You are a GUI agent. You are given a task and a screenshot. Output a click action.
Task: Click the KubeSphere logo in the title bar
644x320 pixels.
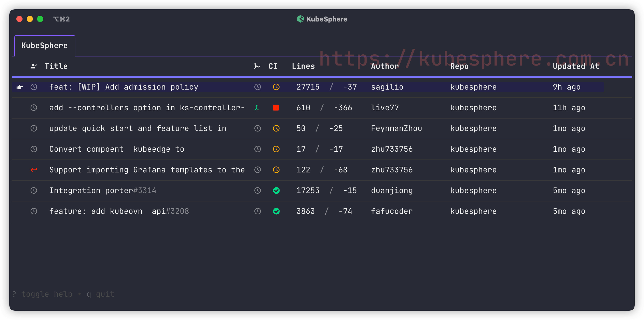300,19
